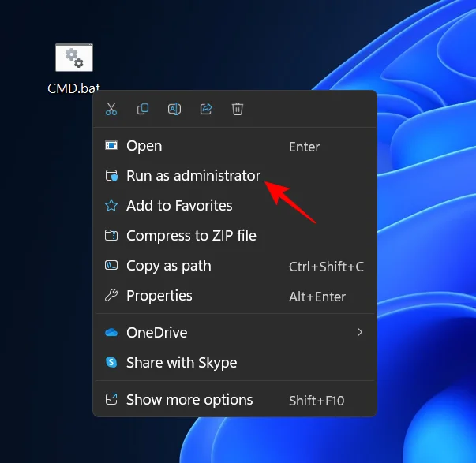Viewport: 476px width, 463px height.
Task: Click the Skype logo icon
Action: [x=111, y=363]
